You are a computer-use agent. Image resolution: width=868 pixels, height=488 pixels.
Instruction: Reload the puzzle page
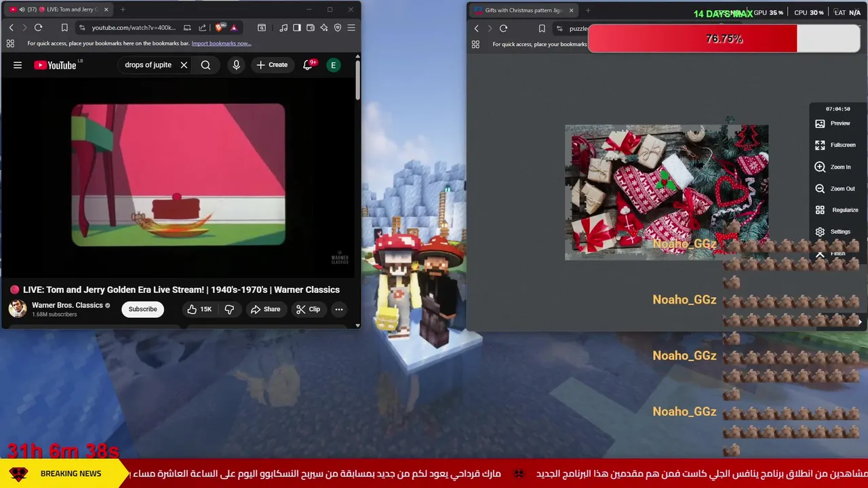(x=503, y=28)
